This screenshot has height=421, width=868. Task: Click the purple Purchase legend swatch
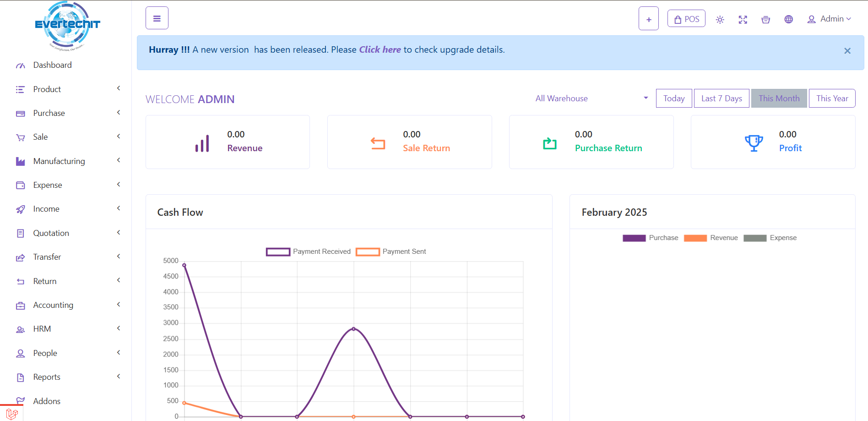tap(634, 238)
